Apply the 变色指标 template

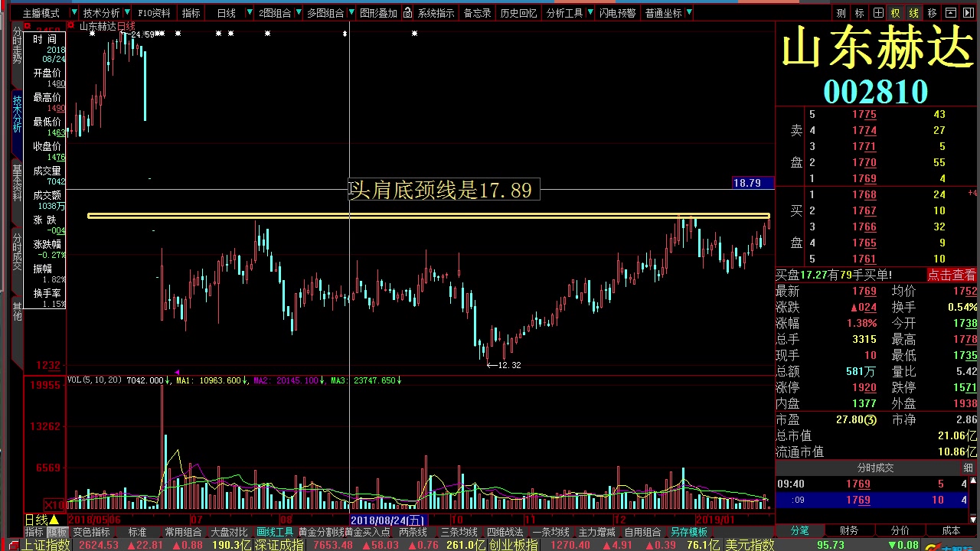coord(91,532)
